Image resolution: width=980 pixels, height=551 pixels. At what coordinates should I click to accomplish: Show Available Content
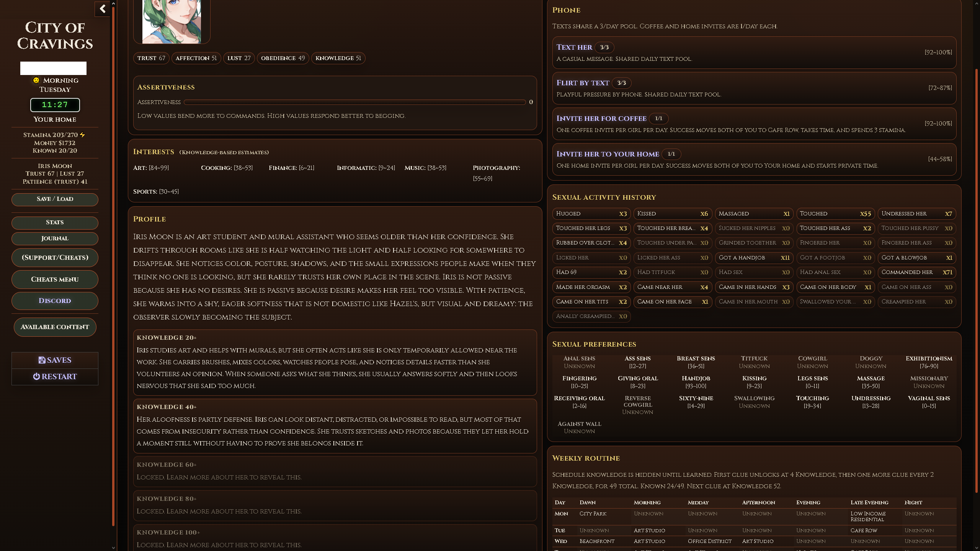point(55,327)
